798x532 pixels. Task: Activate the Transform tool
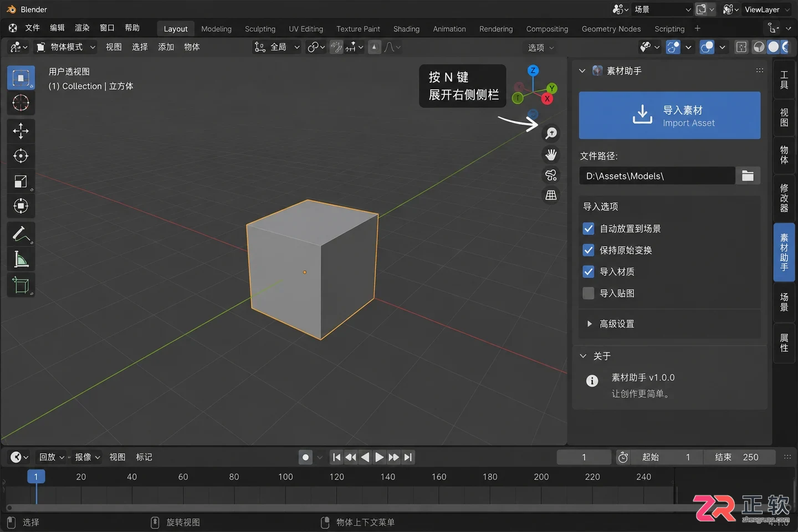coord(21,206)
